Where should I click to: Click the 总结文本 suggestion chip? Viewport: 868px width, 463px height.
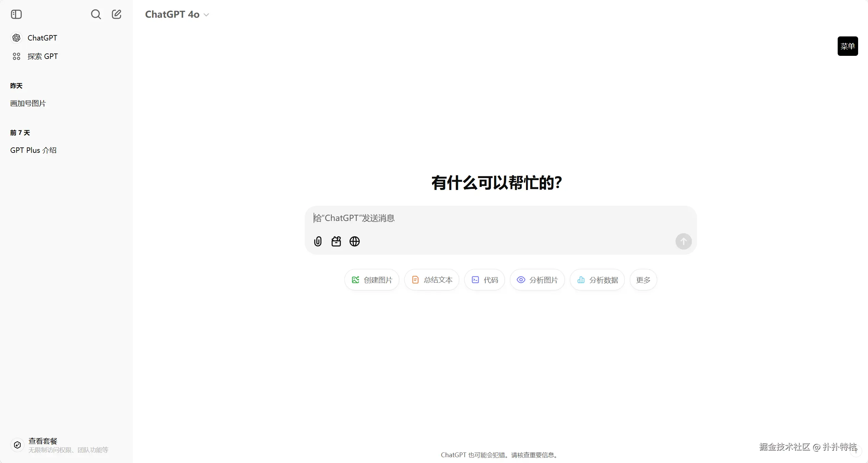point(432,280)
